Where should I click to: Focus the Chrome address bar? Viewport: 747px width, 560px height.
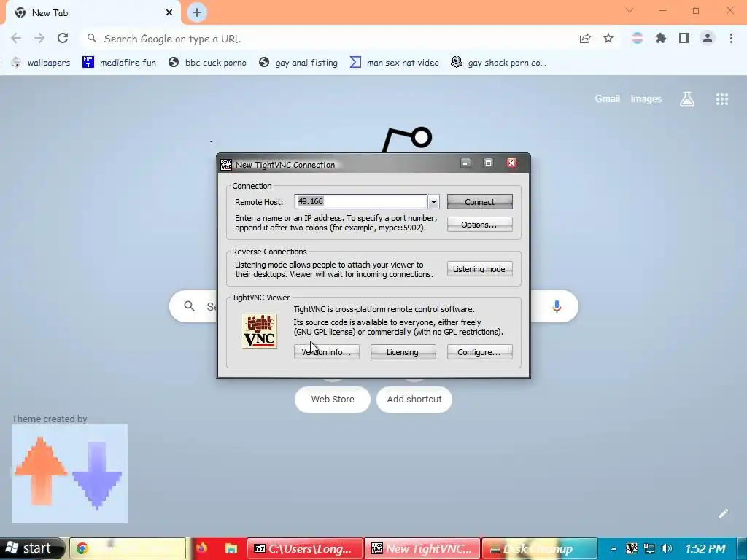pos(329,39)
